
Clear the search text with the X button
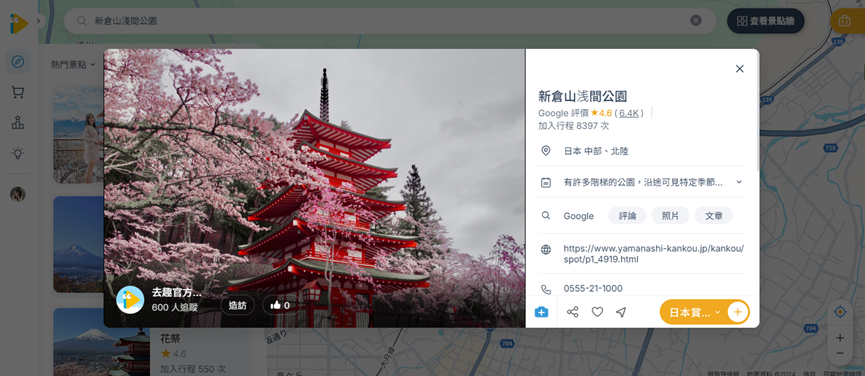pyautogui.click(x=696, y=20)
